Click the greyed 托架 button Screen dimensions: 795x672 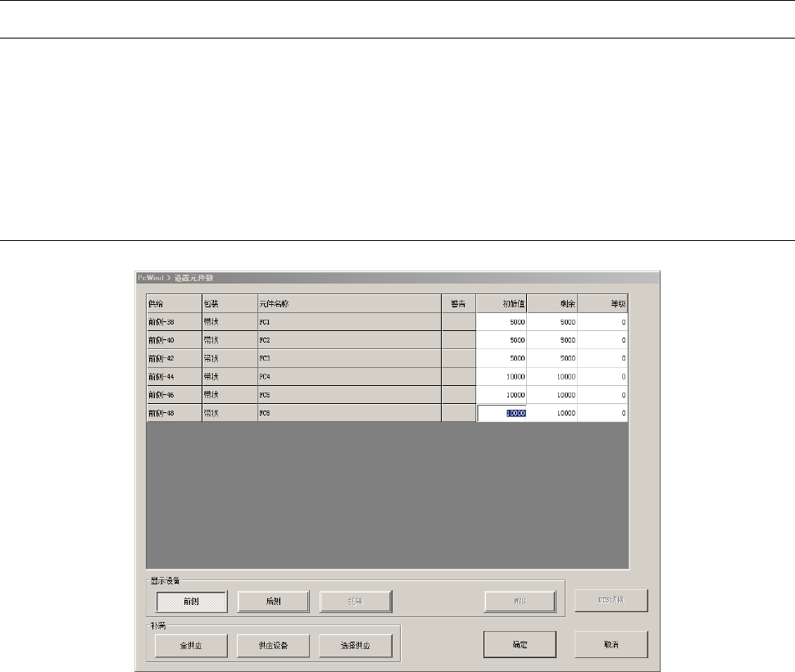pyautogui.click(x=356, y=602)
